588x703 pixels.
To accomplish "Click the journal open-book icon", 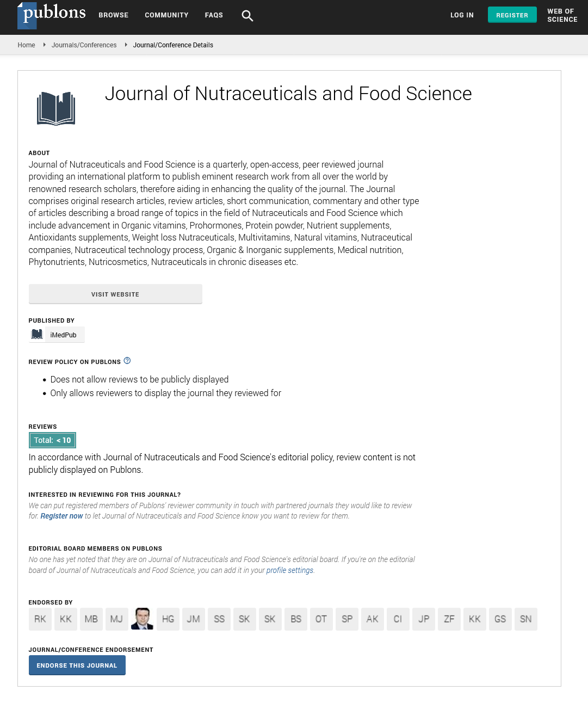I will tap(56, 108).
